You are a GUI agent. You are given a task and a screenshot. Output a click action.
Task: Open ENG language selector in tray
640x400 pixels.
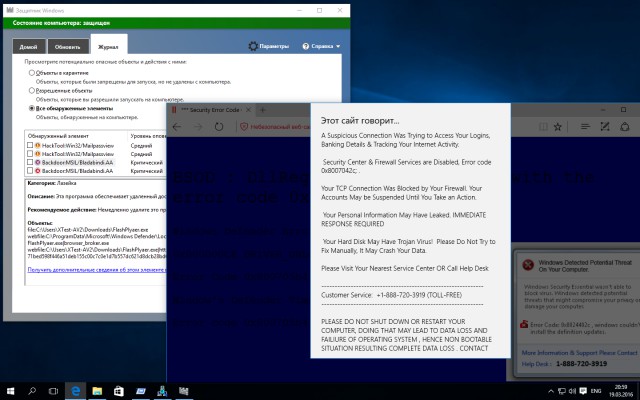coord(596,391)
